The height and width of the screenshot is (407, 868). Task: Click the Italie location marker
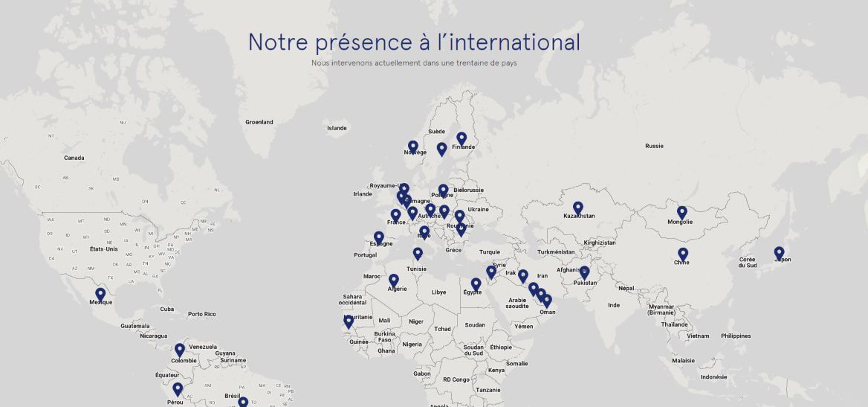tap(424, 232)
